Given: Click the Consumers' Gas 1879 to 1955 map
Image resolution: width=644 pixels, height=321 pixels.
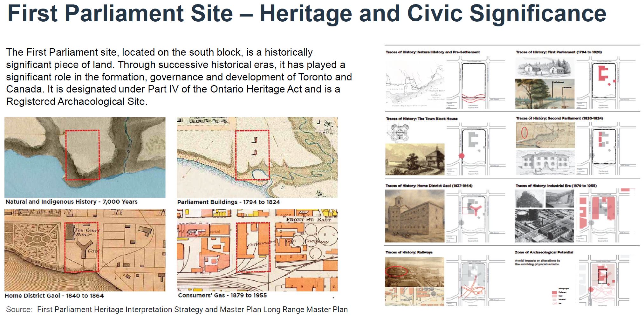Looking at the screenshot, I should coord(257,250).
